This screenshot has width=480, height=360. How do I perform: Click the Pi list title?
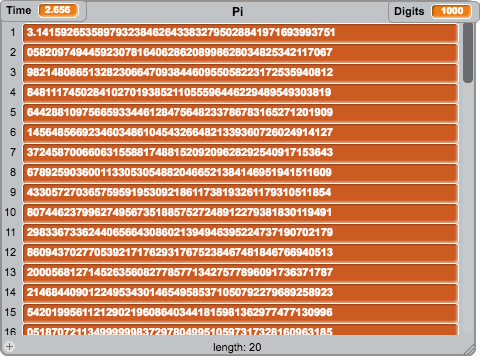[x=237, y=12]
